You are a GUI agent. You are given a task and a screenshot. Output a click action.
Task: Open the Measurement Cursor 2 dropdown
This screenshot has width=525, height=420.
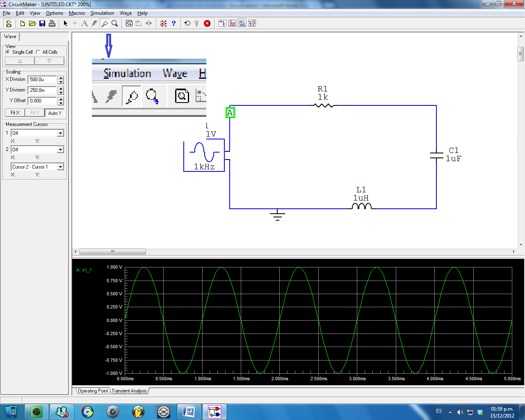[x=60, y=149]
